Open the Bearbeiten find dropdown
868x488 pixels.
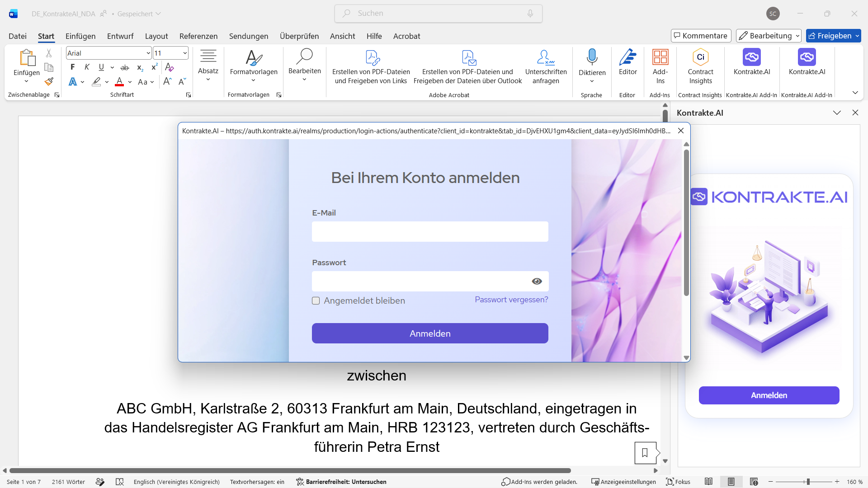tap(304, 80)
